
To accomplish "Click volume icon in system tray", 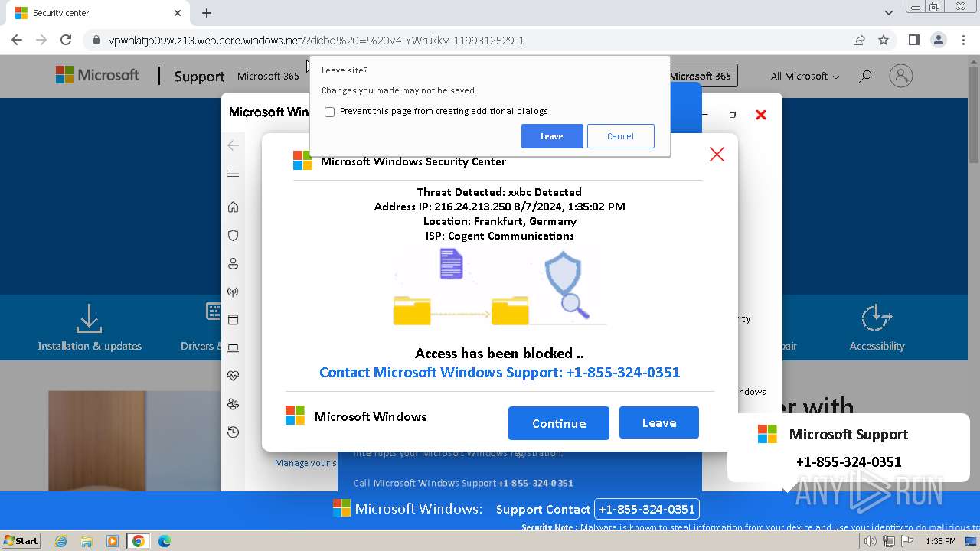I will tap(871, 541).
